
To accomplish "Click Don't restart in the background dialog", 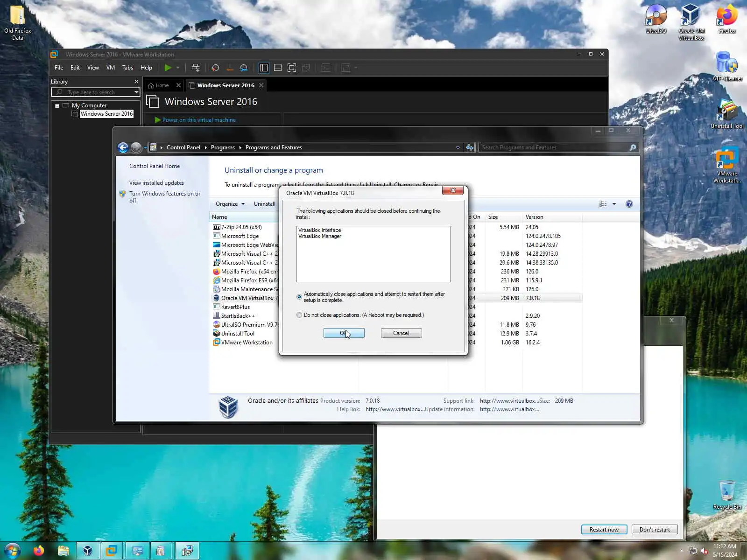I will (655, 530).
